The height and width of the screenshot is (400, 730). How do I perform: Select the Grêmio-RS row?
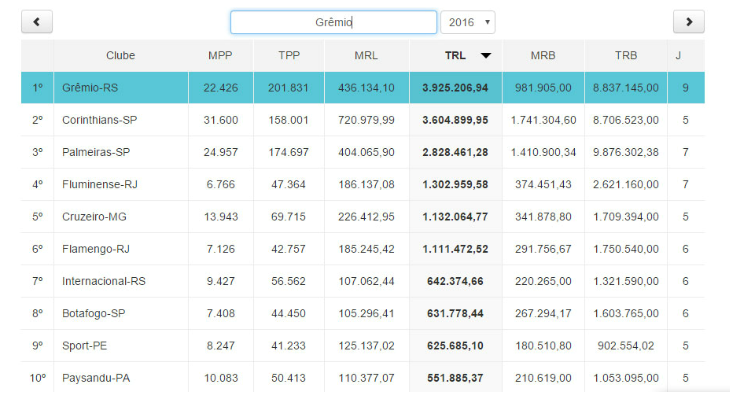point(89,88)
